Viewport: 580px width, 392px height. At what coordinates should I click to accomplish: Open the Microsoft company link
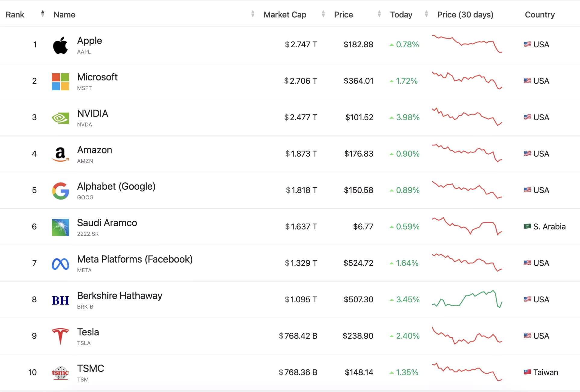point(97,77)
